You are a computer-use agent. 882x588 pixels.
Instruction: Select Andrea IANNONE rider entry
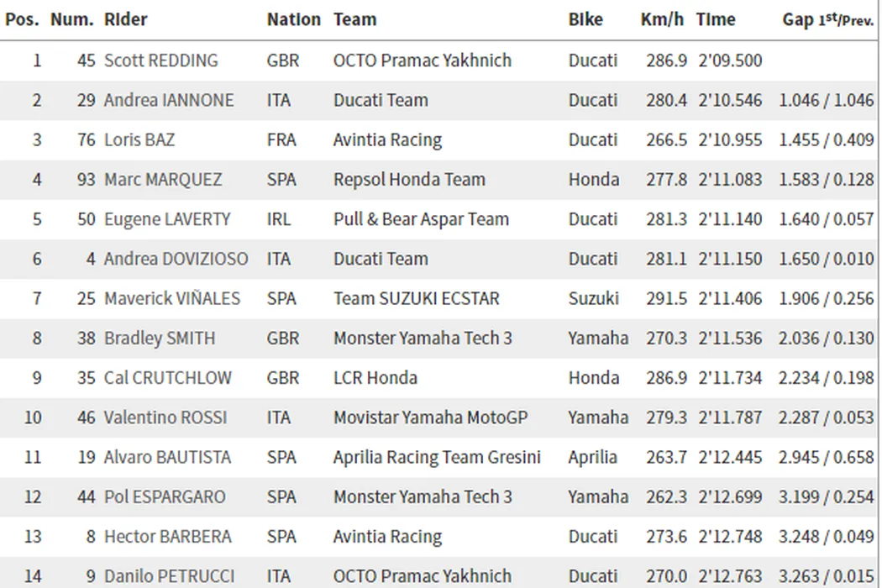pos(168,100)
